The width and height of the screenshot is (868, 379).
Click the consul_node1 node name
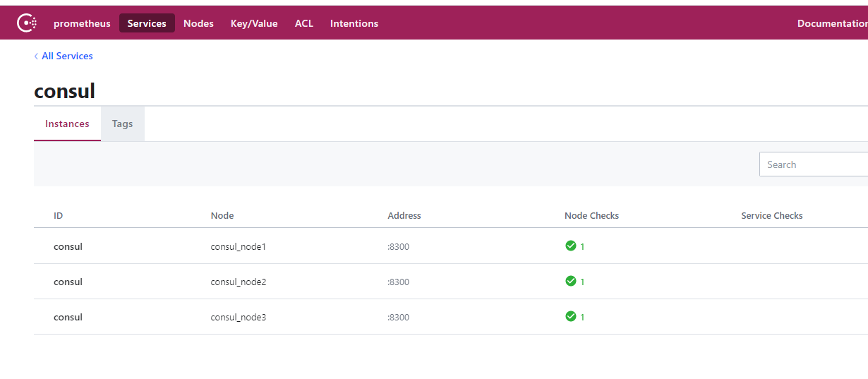point(239,246)
